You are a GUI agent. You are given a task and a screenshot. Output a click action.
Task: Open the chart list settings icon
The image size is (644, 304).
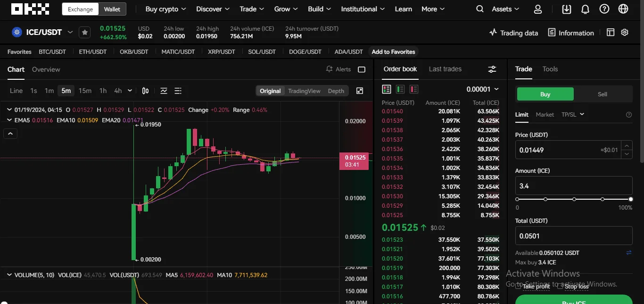pyautogui.click(x=178, y=91)
